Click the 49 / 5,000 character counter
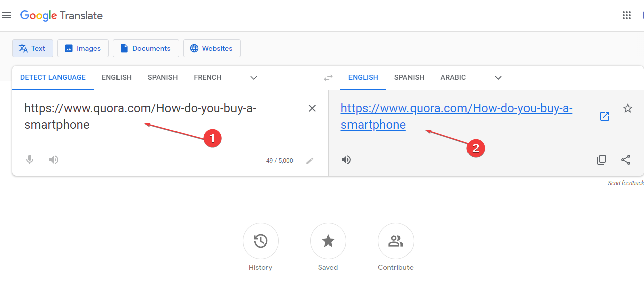 point(279,161)
